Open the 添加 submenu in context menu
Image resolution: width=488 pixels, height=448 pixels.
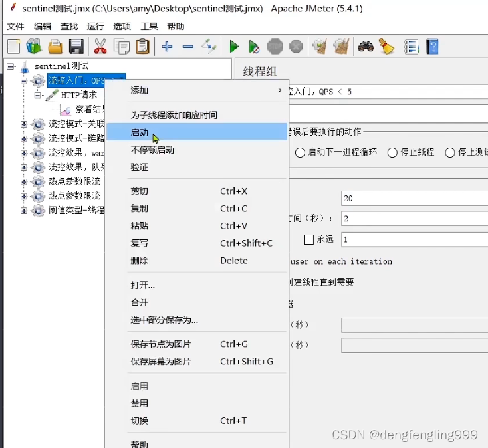[197, 91]
